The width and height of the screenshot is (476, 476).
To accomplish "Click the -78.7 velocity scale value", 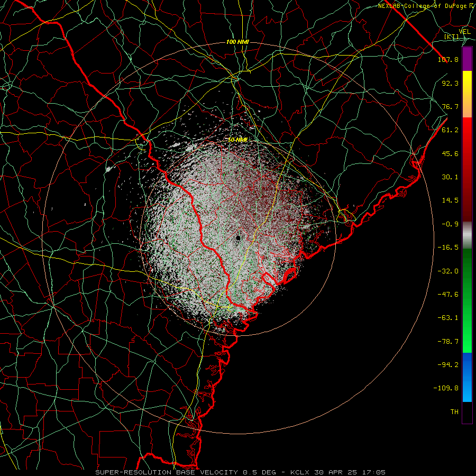I will pos(448,342).
